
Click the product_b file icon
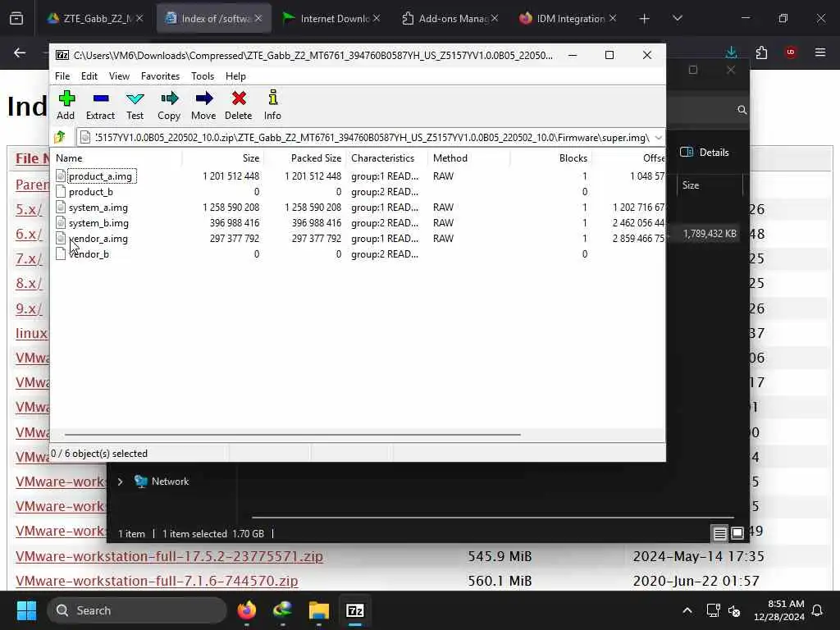(x=61, y=192)
